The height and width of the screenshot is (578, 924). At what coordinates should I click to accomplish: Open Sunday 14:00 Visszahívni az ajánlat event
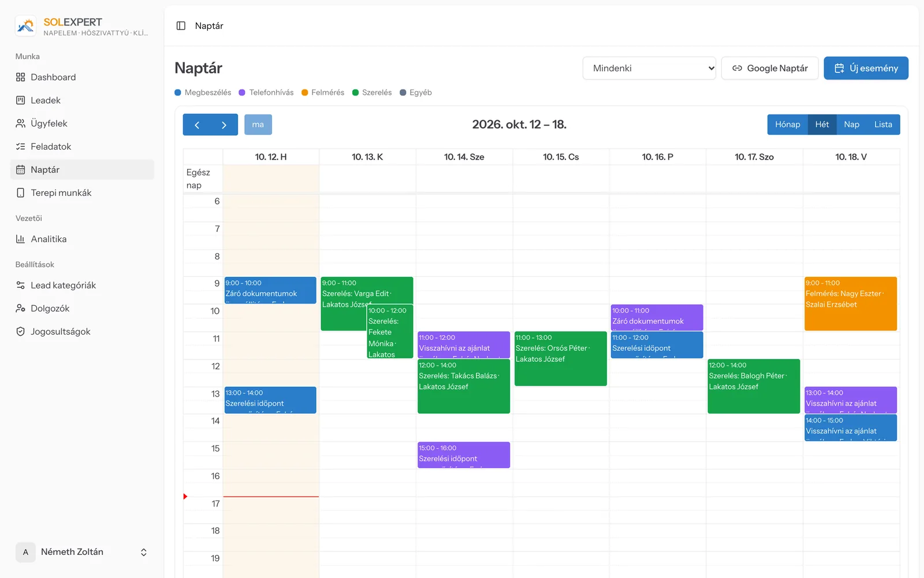pos(851,428)
